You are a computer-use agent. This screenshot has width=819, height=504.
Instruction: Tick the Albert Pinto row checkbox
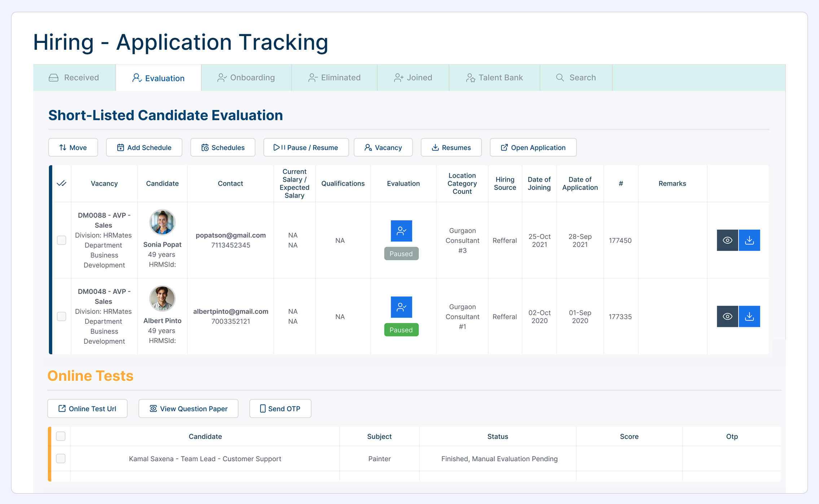(x=62, y=316)
